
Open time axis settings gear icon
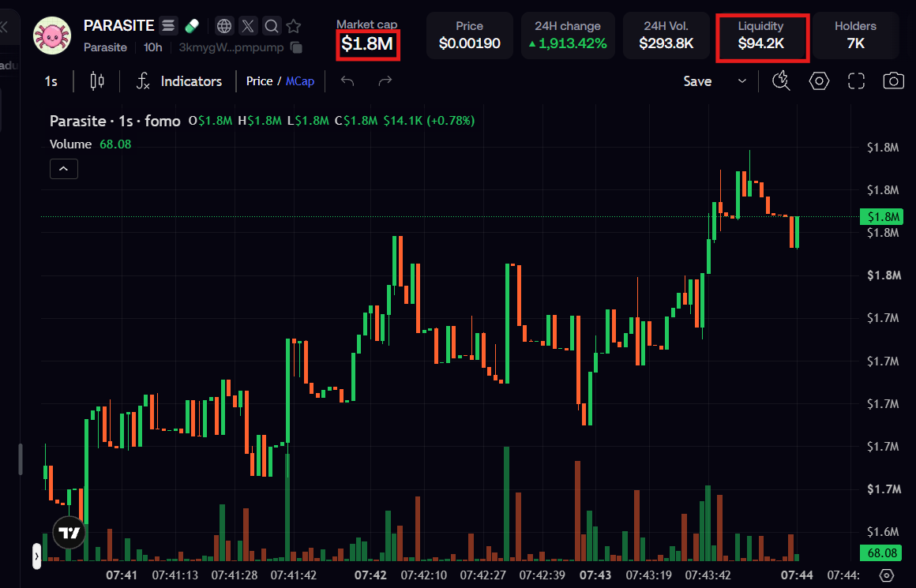point(886,575)
